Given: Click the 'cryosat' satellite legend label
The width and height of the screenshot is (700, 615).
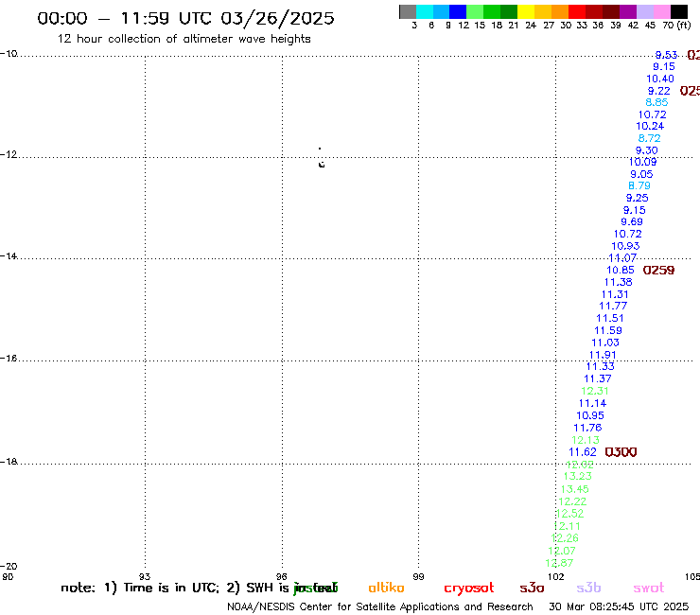Looking at the screenshot, I should pos(469,589).
